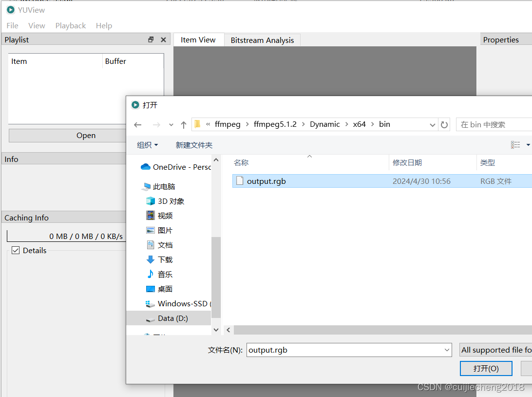Change view layout icon in dialog toolbar
This screenshot has width=532, height=397.
515,145
